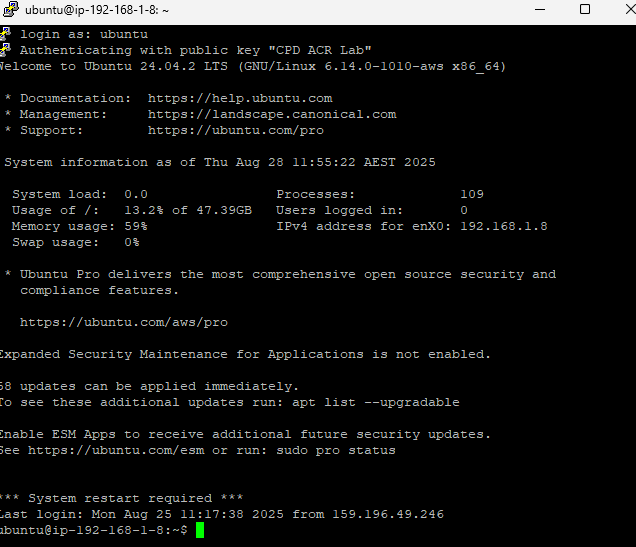
Task: Click the URL https://ubuntu.com/esm
Action: (x=116, y=450)
